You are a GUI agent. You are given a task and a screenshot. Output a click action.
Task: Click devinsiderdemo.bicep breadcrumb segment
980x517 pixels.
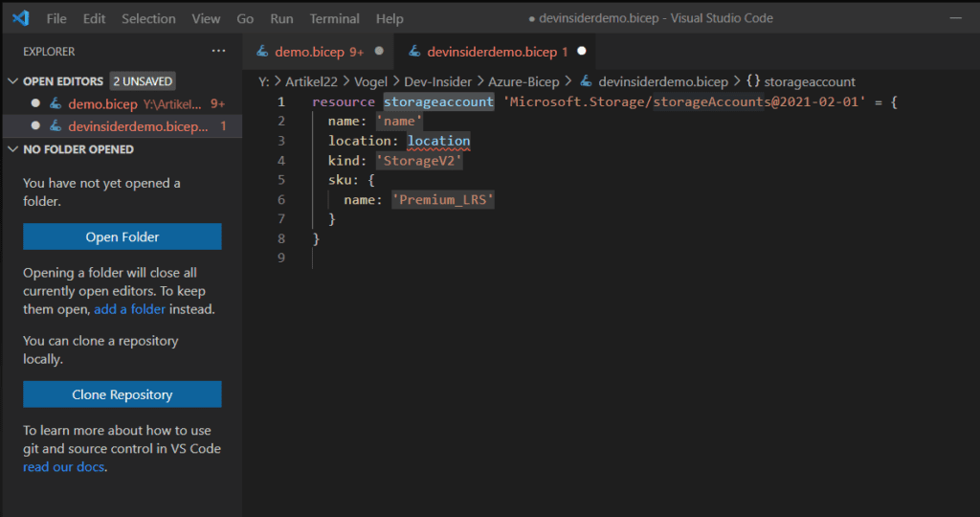coord(663,82)
